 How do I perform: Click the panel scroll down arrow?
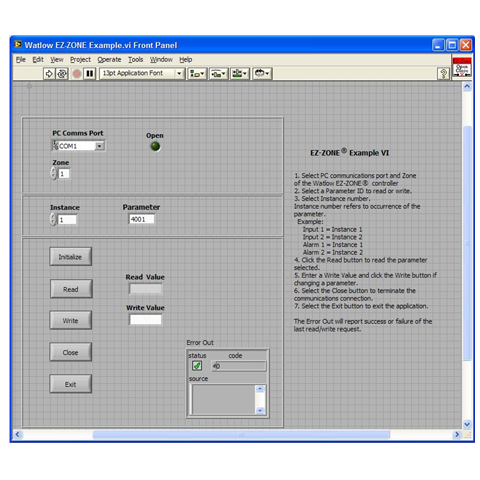click(467, 424)
